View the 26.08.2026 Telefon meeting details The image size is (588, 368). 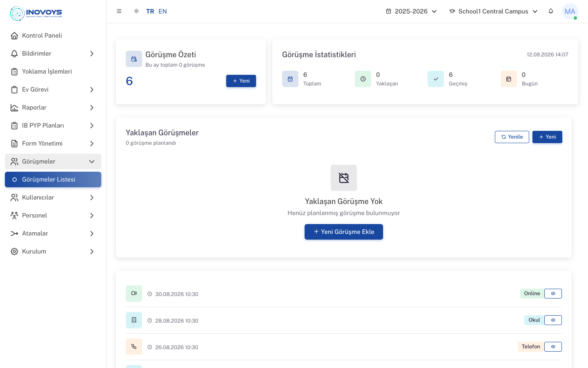[x=553, y=347]
